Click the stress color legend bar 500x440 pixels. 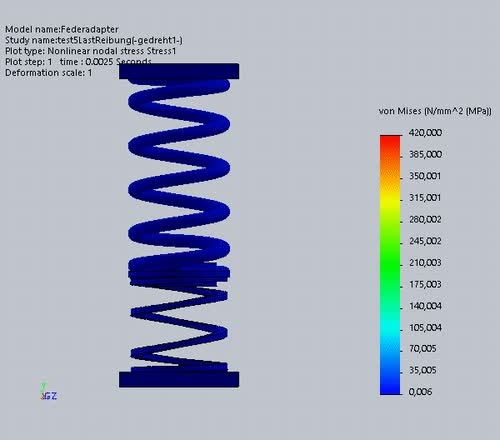pos(390,265)
